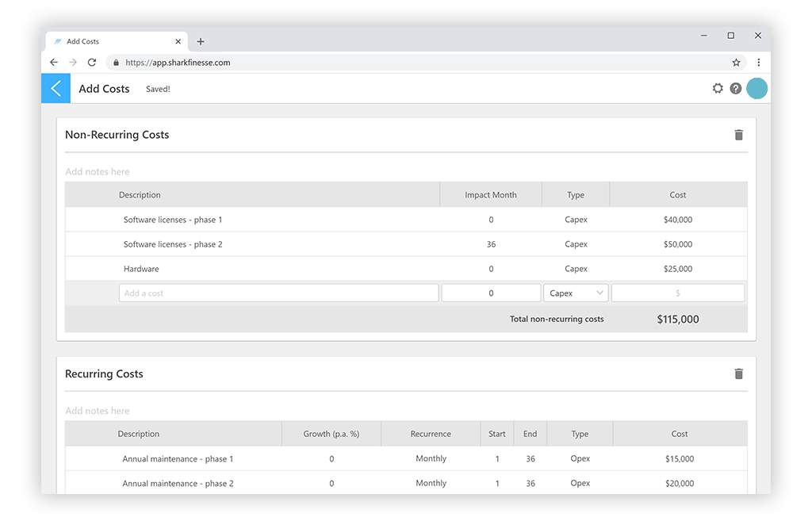Viewport: 812px width, 521px height.
Task: Open the settings gear icon
Action: [x=718, y=89]
